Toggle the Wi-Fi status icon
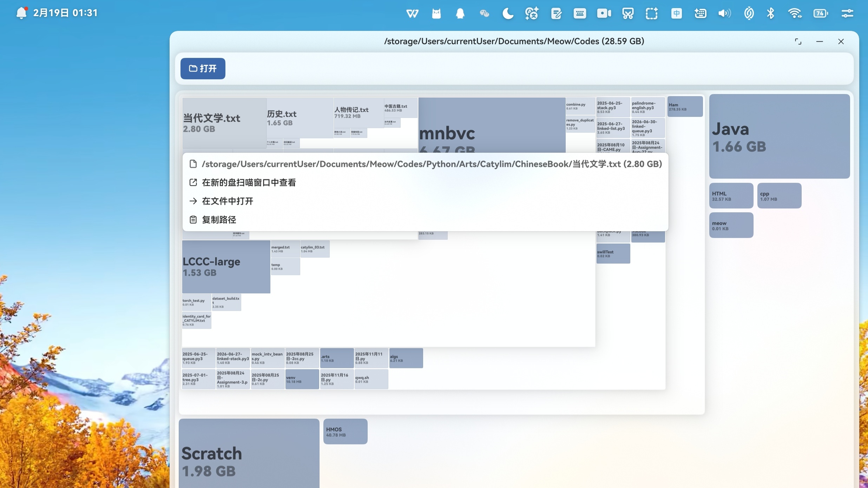Viewport: 868px width, 488px height. 795,14
